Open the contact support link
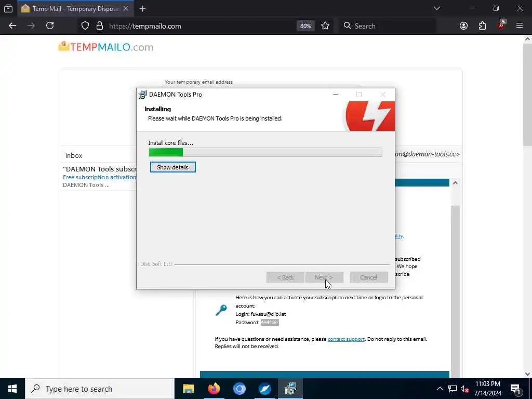 pyautogui.click(x=346, y=339)
